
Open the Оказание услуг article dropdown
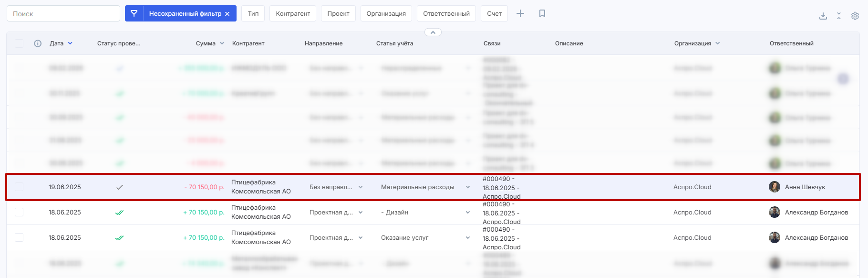(x=467, y=238)
